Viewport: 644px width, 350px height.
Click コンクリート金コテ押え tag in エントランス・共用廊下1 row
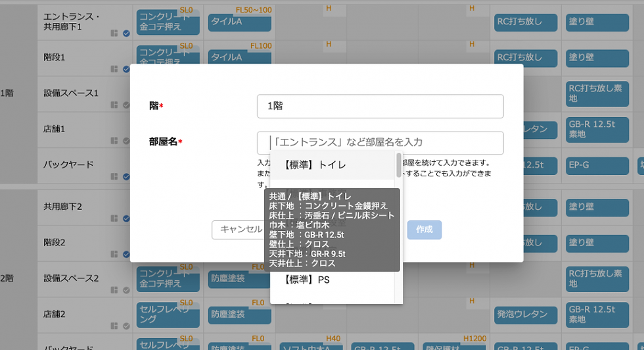(x=168, y=22)
